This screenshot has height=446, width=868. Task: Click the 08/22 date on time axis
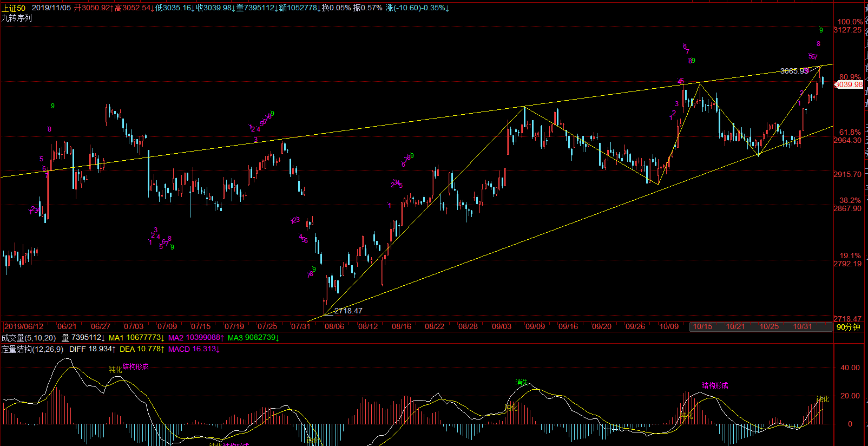pos(435,326)
